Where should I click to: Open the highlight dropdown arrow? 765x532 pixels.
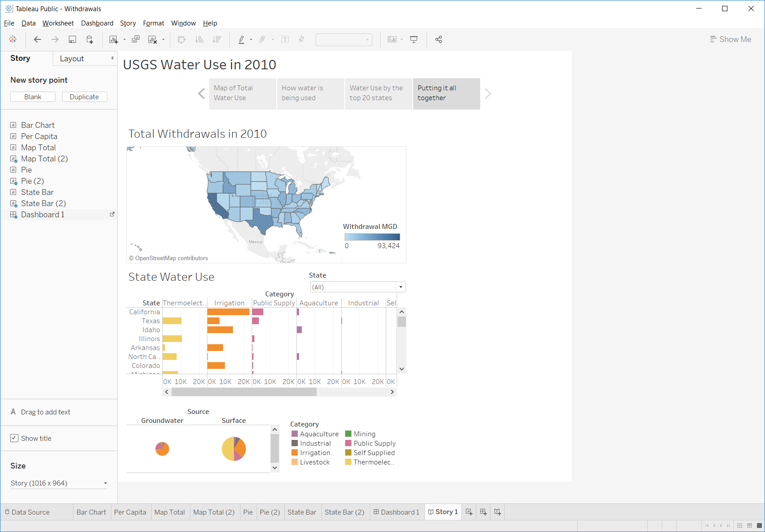(x=251, y=39)
